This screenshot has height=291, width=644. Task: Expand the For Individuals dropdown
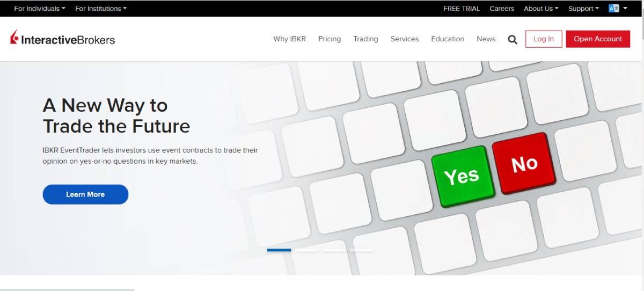tap(40, 9)
